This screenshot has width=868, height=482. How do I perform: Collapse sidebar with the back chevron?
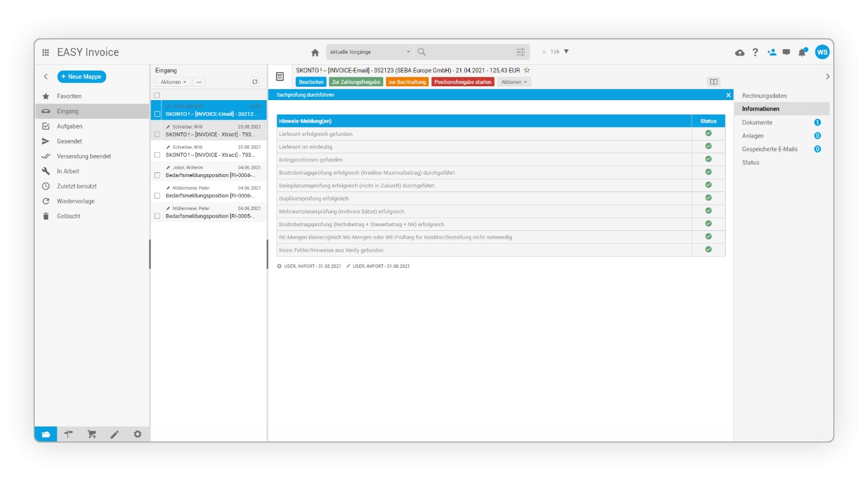(46, 76)
